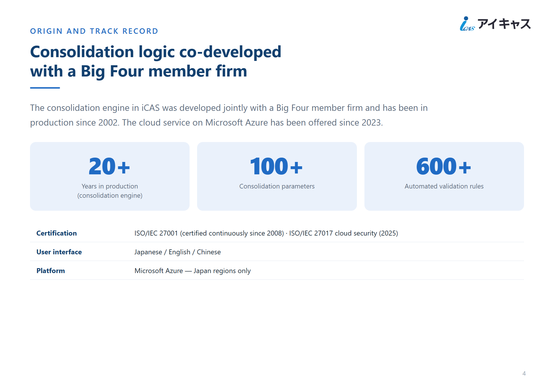Click the 'Consolidation logic co-developed' title line

coord(156,52)
